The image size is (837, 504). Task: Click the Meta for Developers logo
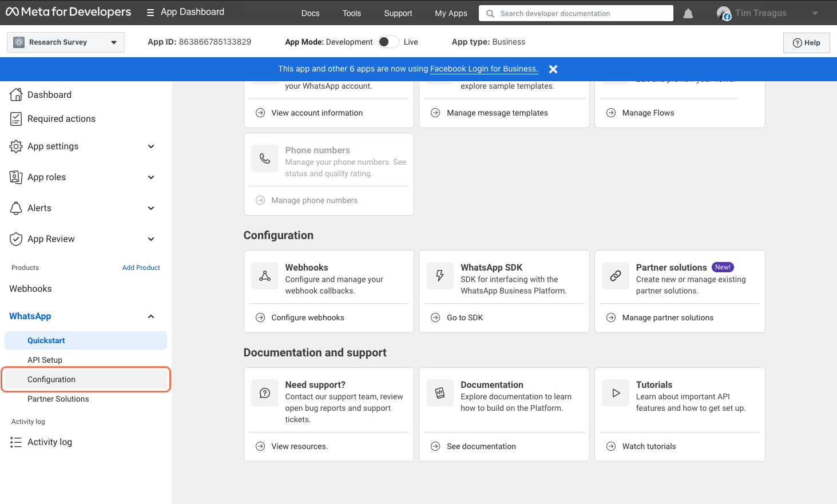click(x=68, y=12)
